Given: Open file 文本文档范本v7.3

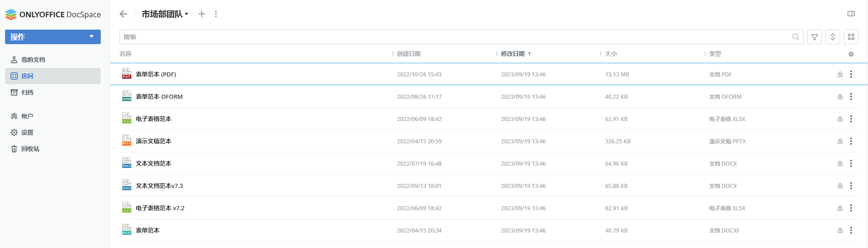Looking at the screenshot, I should click(x=159, y=186).
